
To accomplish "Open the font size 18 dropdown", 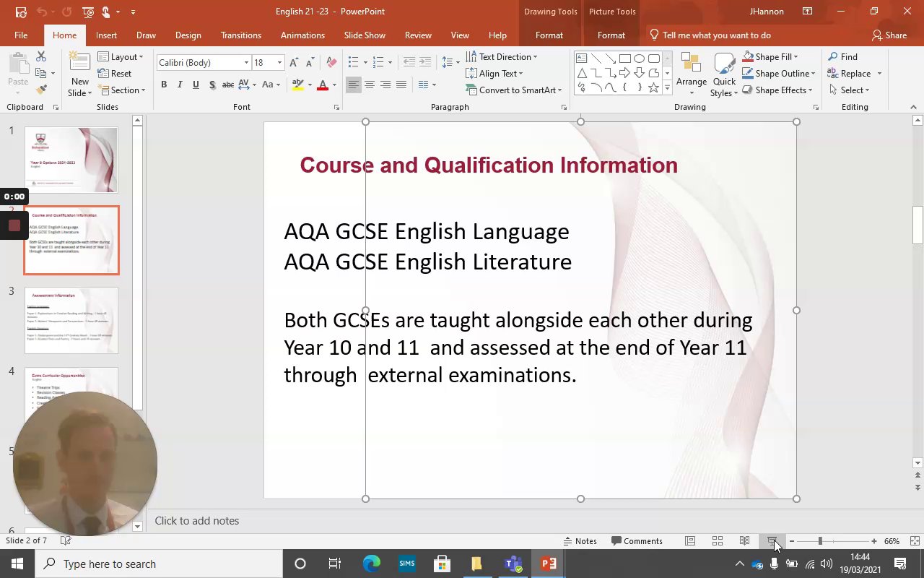I will 279,63.
